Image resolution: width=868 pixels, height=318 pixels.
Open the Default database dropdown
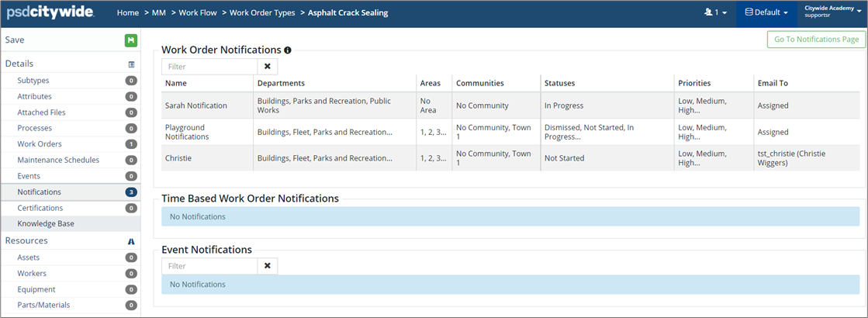(766, 13)
